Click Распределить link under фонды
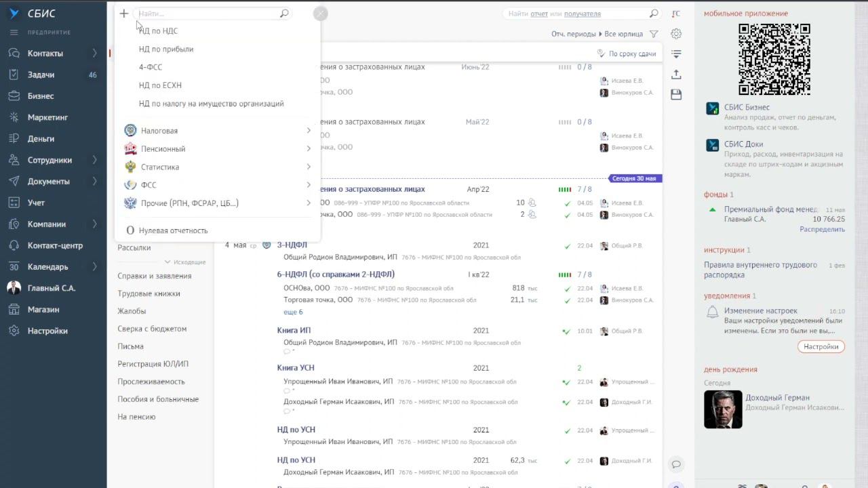 [822, 230]
